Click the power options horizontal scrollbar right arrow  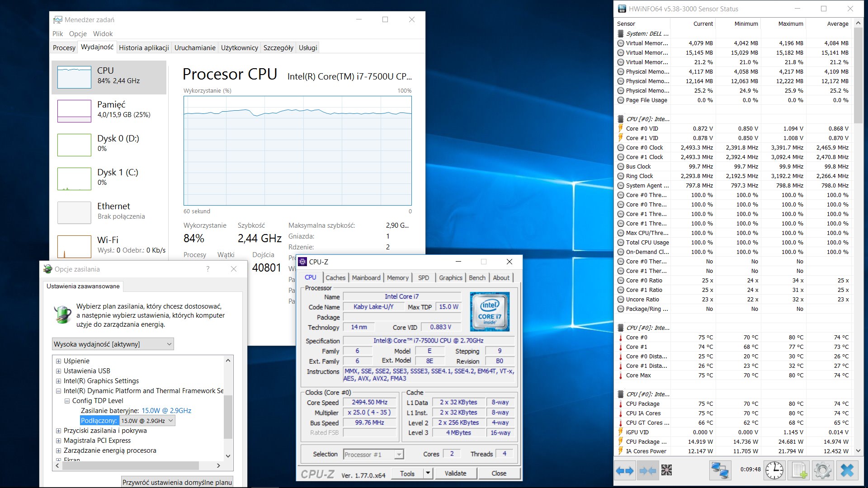(x=218, y=465)
